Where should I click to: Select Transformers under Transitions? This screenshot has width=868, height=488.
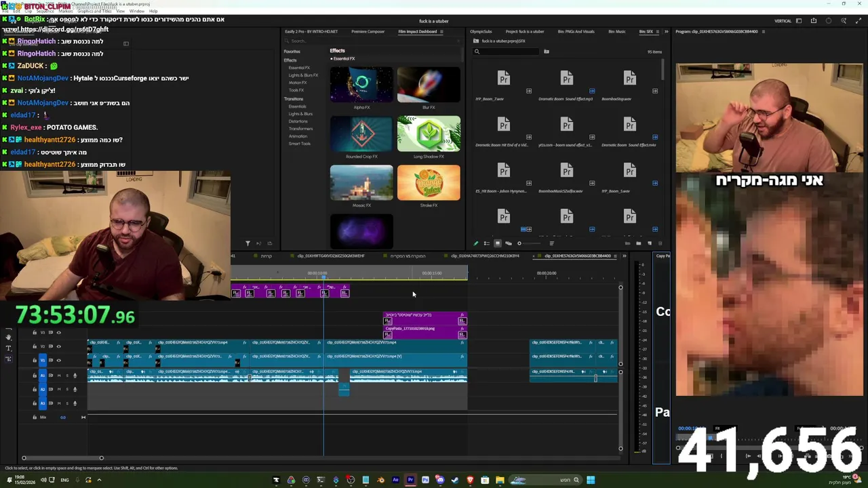[300, 129]
